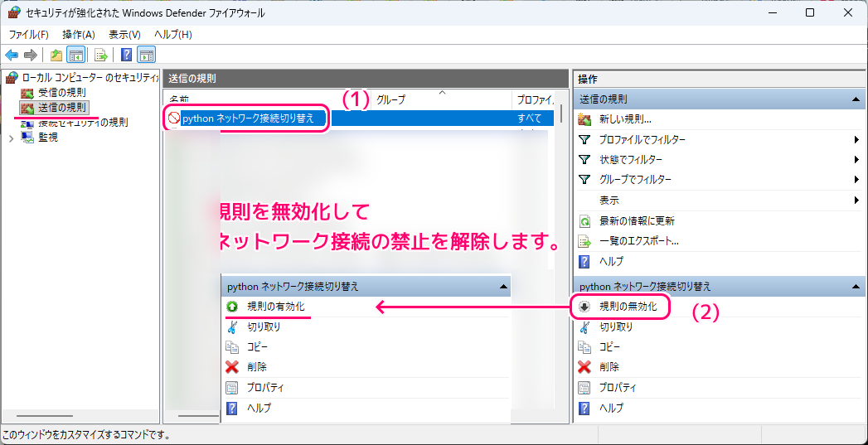Click the Back arrow toolbar icon

[x=12, y=56]
